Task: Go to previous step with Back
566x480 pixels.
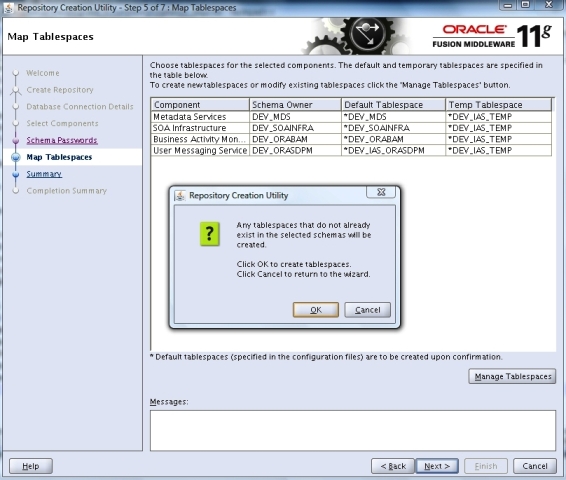Action: pyautogui.click(x=393, y=466)
